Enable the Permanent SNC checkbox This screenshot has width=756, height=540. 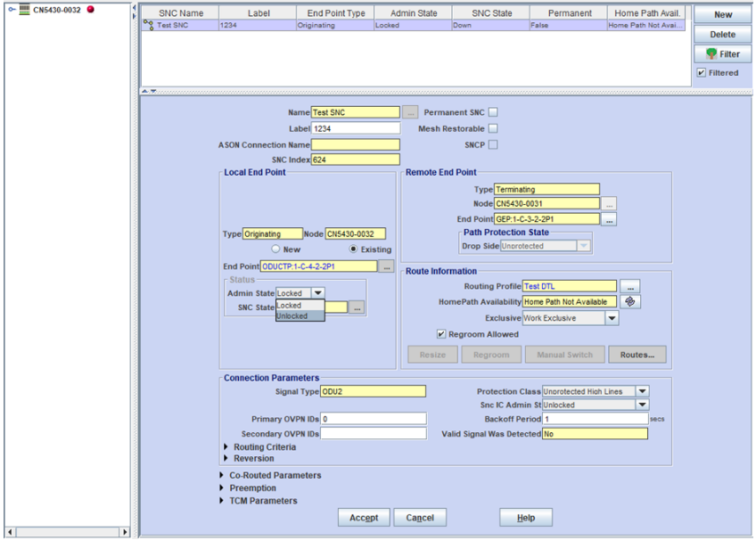point(493,112)
